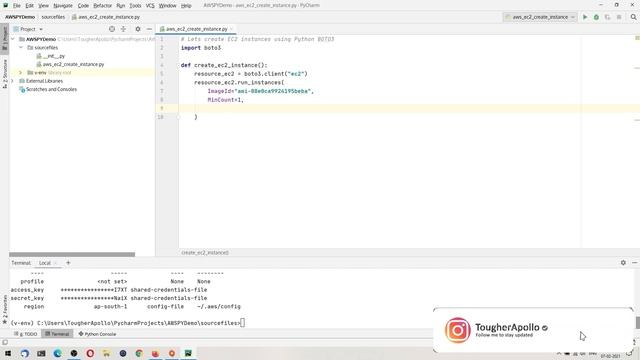Open Project panel settings gear
The width and height of the screenshot is (640, 360).
[x=138, y=29]
